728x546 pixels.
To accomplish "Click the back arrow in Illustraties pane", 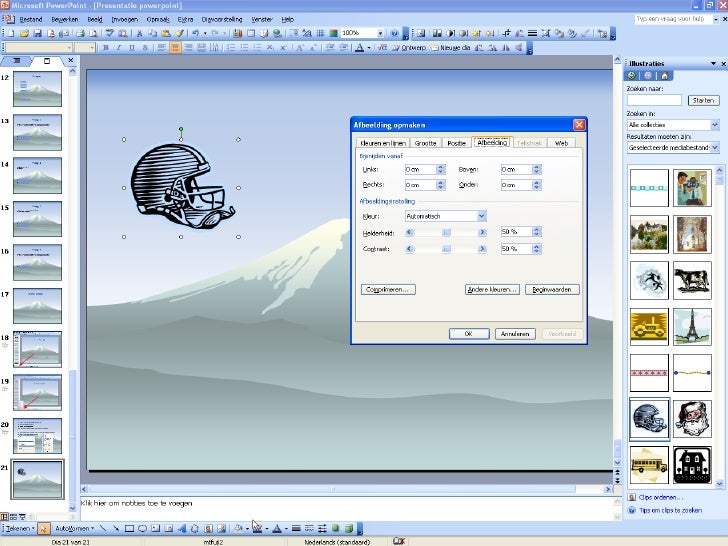I will (x=631, y=75).
